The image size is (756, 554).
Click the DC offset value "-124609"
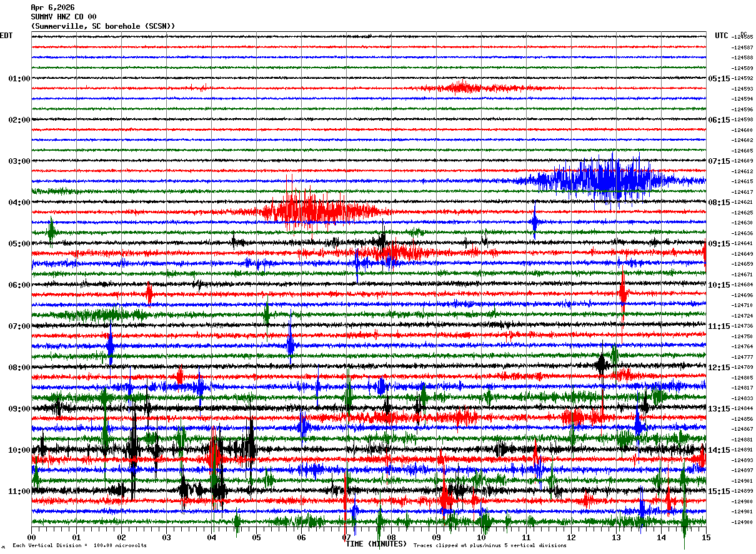pyautogui.click(x=742, y=161)
